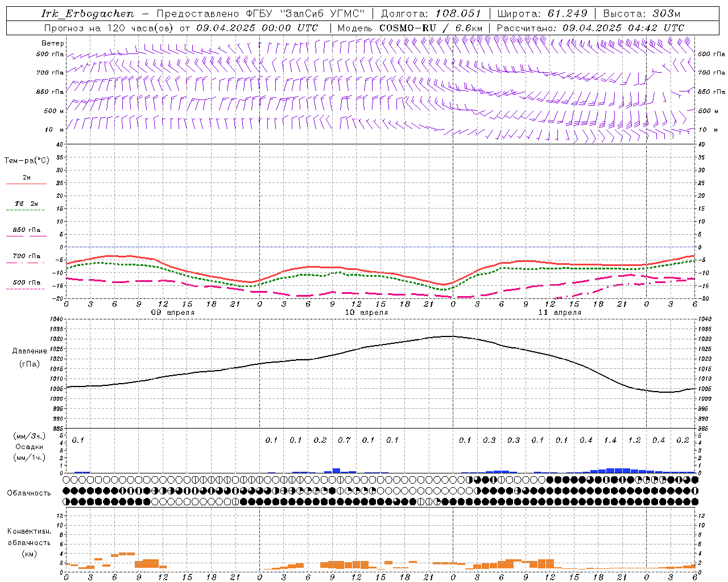Click the Тем-ра(°C) axis title
This screenshot has height=582, width=728.
pyautogui.click(x=27, y=161)
